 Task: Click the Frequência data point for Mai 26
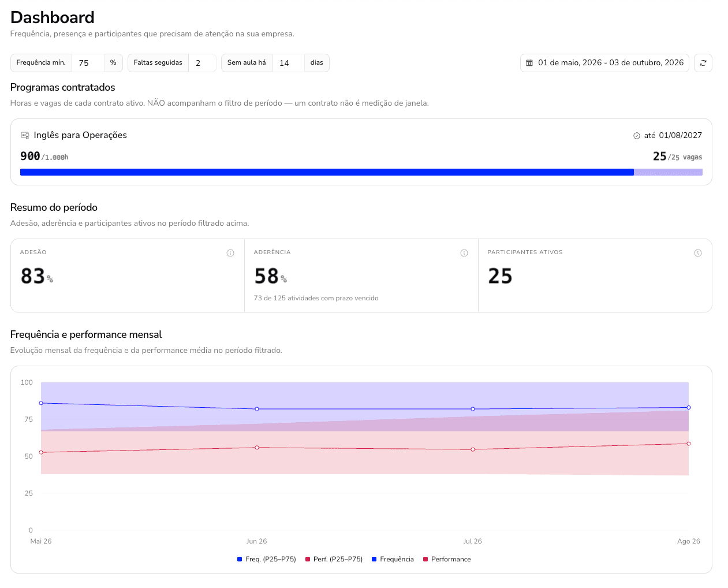click(41, 403)
